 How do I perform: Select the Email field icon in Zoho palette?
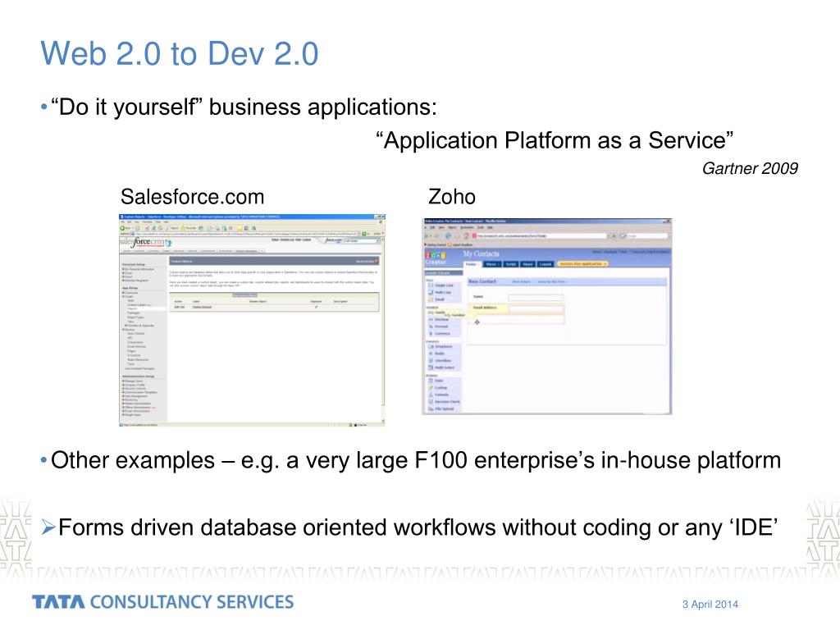tap(431, 299)
